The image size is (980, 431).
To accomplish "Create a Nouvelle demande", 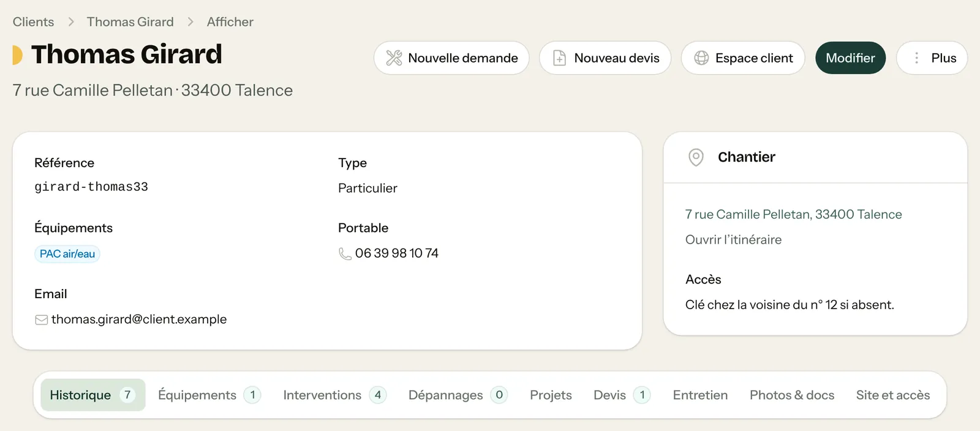I will coord(451,58).
